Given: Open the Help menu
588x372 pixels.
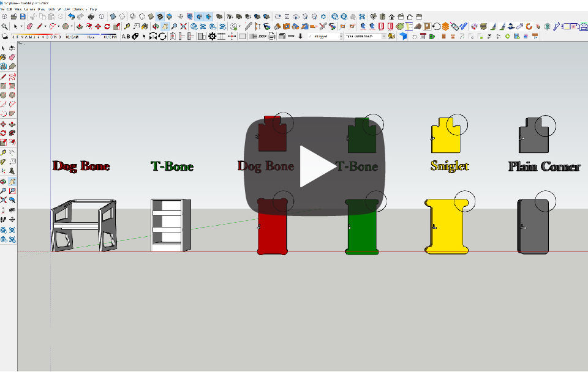Looking at the screenshot, I should tap(93, 9).
